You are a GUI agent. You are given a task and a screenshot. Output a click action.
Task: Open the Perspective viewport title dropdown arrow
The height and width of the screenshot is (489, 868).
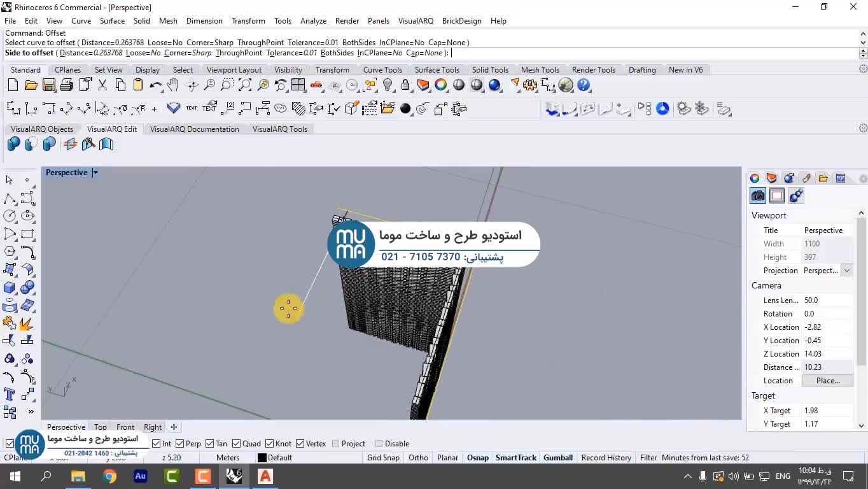[95, 173]
